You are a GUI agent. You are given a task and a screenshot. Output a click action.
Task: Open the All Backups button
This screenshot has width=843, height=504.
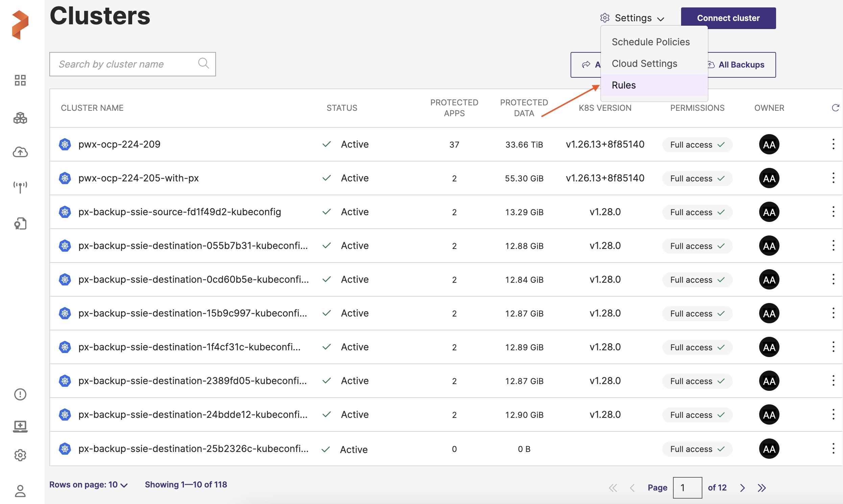click(741, 65)
